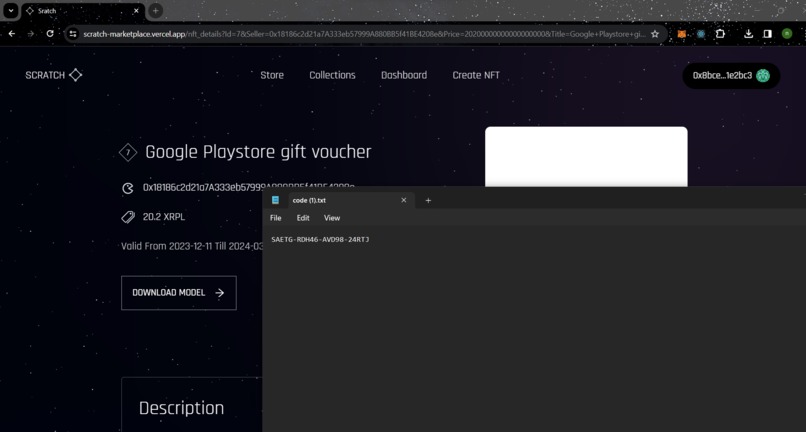
Task: Click the price tag icon
Action: click(x=127, y=217)
